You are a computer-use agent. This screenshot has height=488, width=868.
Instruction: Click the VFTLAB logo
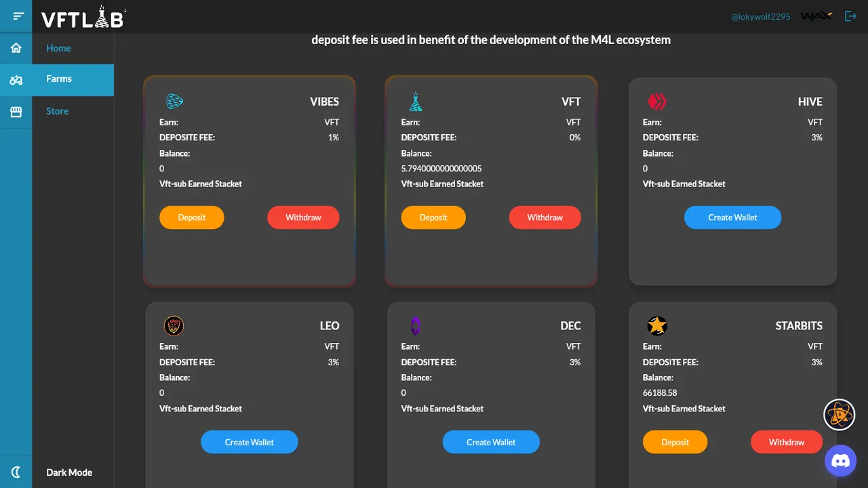83,18
